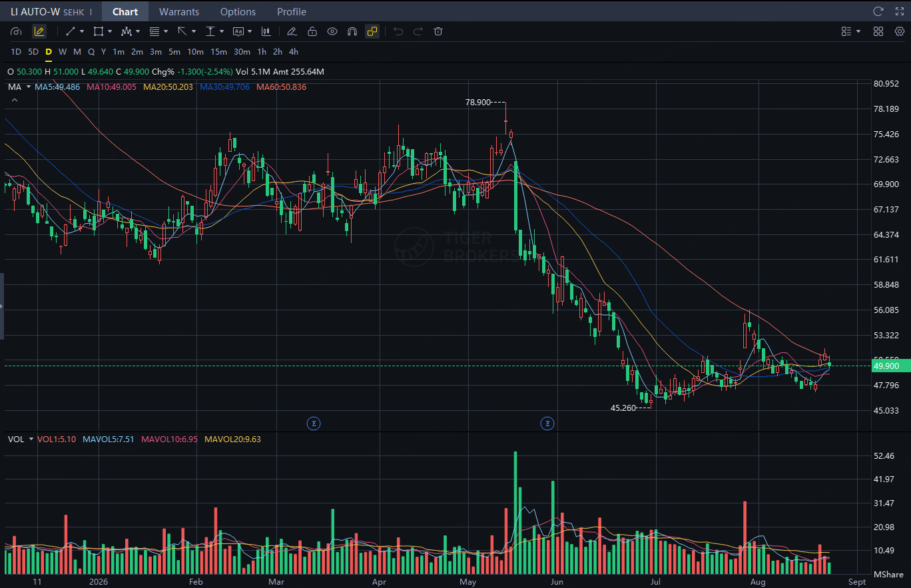Toggle the yellow drawing pencil mode

(x=39, y=31)
